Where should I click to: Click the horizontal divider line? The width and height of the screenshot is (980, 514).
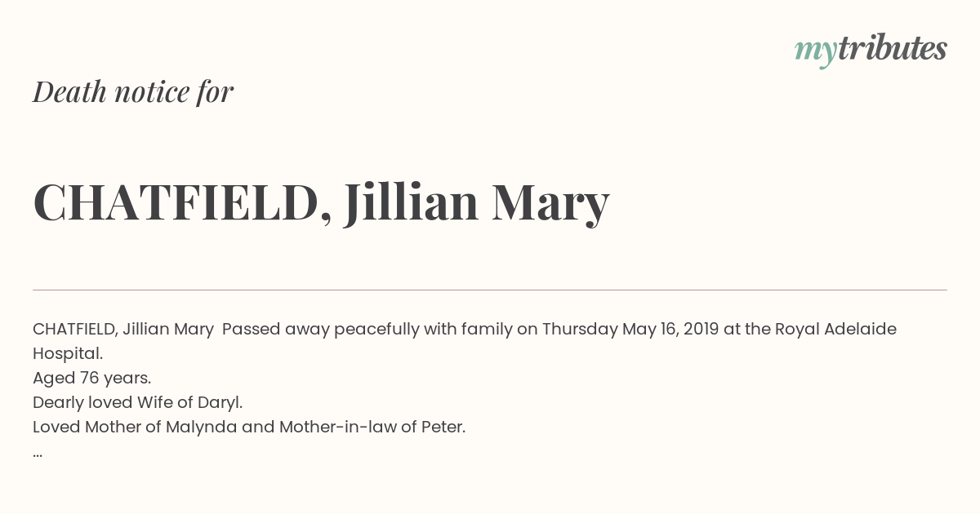(x=490, y=290)
